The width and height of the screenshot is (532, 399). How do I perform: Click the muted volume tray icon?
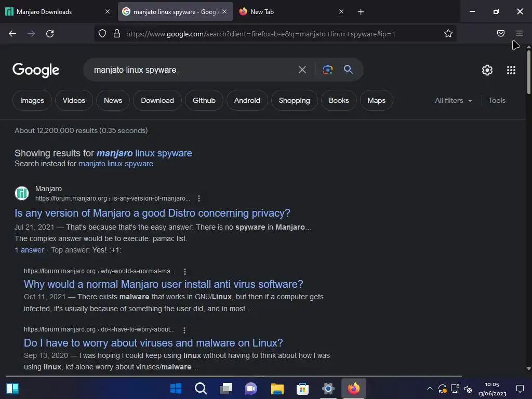point(468,389)
